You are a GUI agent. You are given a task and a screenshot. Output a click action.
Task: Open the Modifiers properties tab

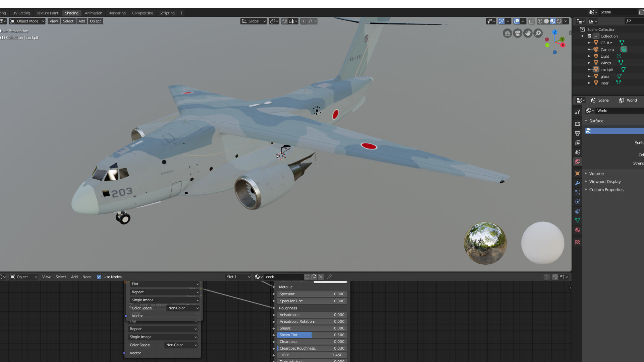pos(578,183)
